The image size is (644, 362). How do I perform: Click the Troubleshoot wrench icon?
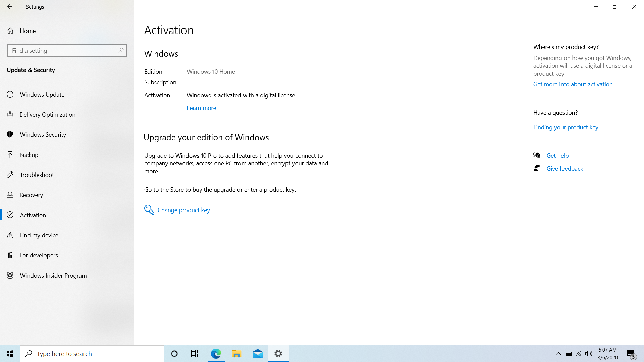coord(10,175)
